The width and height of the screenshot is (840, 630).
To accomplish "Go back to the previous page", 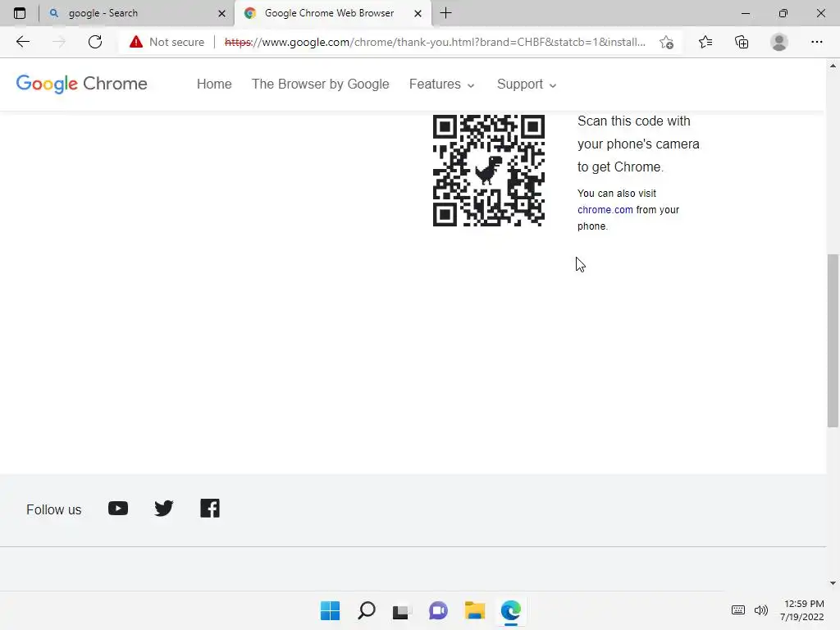I will pyautogui.click(x=22, y=42).
